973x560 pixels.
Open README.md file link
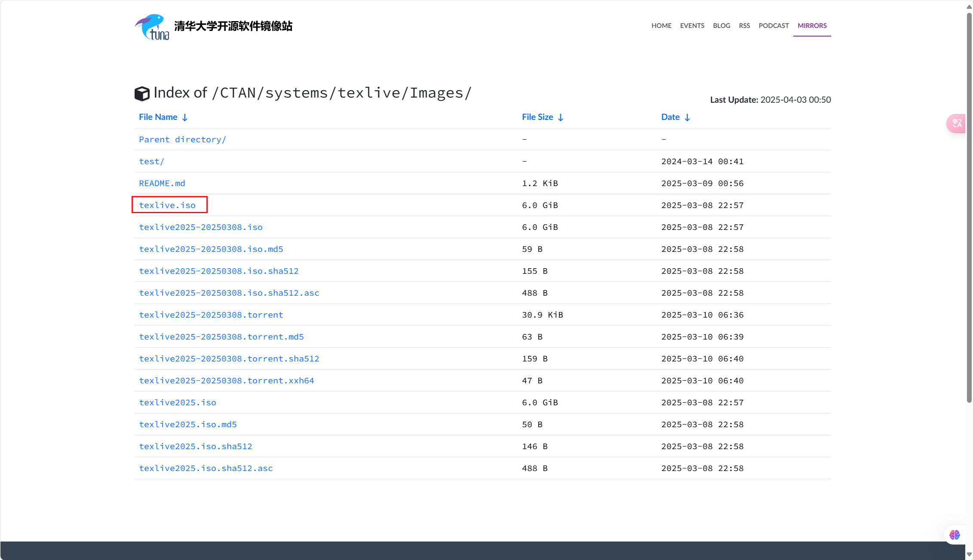[x=162, y=183]
